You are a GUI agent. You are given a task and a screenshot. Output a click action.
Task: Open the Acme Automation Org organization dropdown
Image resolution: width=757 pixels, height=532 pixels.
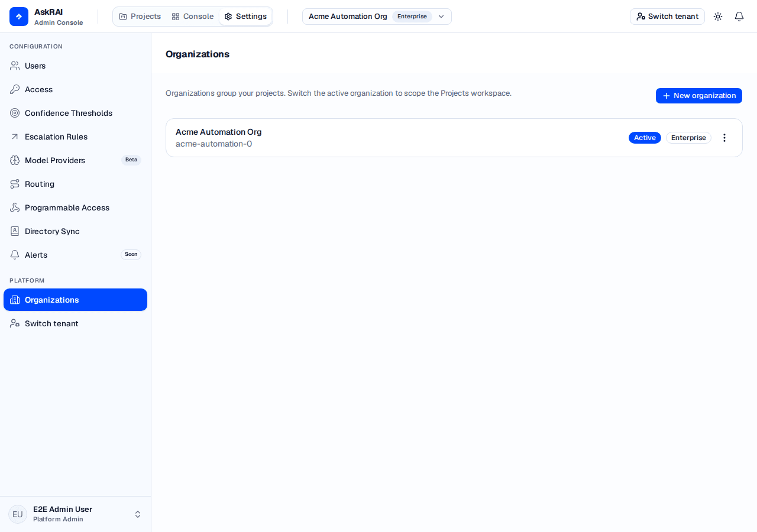pos(377,17)
